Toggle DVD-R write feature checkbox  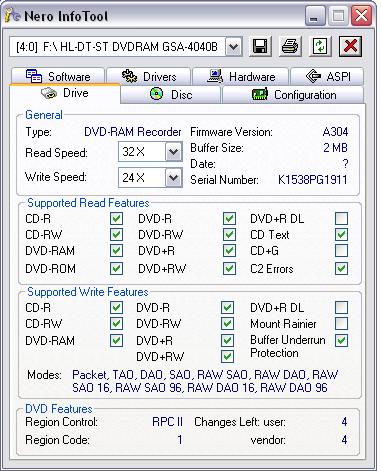click(227, 307)
